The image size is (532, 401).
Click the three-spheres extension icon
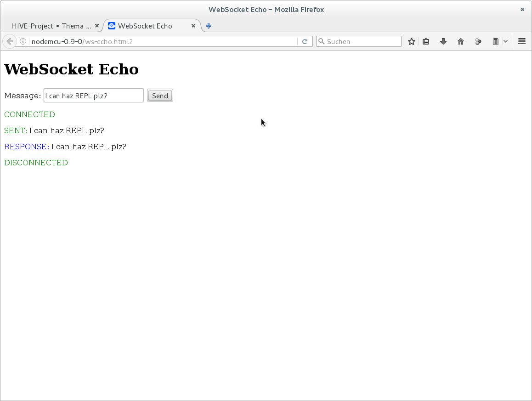tap(478, 41)
